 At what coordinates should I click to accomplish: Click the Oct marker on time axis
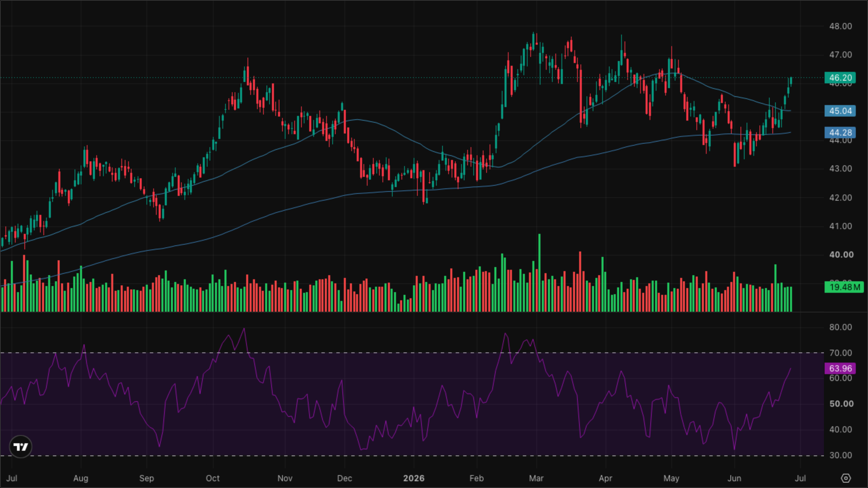tap(213, 478)
